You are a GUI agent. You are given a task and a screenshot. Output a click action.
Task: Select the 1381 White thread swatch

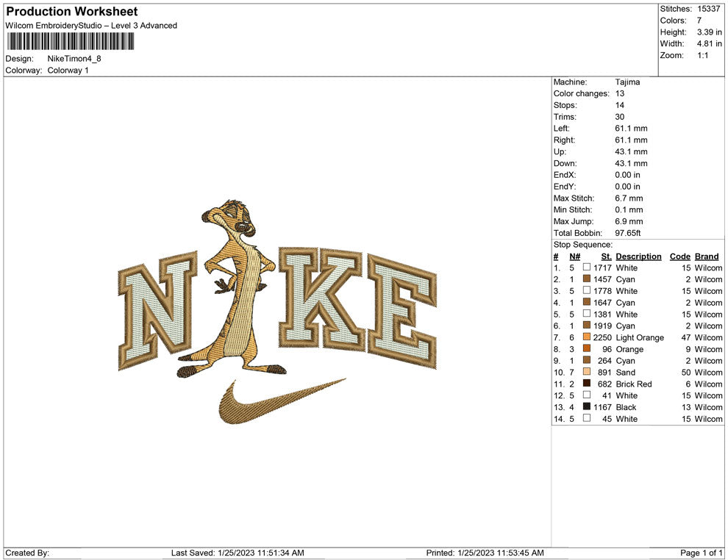click(x=587, y=314)
